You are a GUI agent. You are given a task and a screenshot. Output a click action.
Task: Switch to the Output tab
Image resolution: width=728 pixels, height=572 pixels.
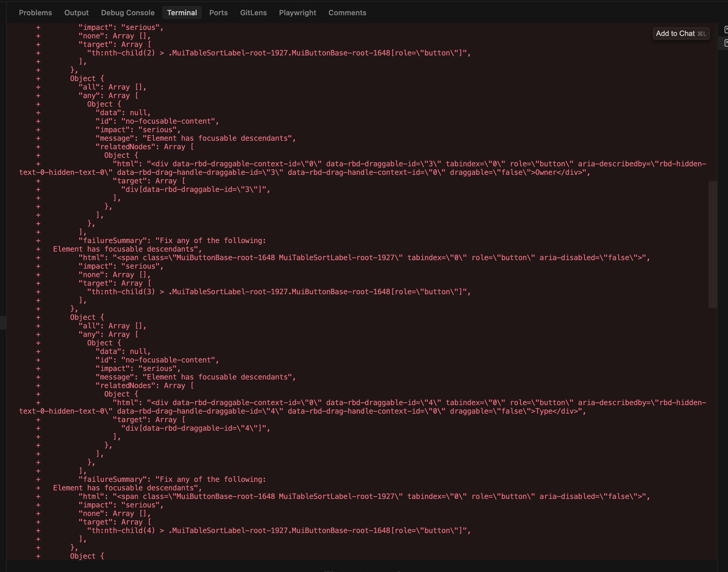pyautogui.click(x=77, y=13)
